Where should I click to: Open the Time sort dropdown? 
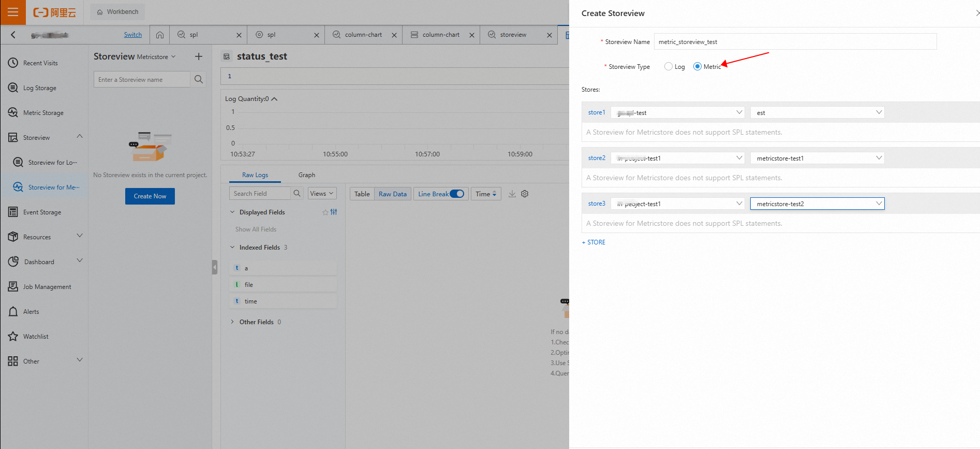(486, 194)
